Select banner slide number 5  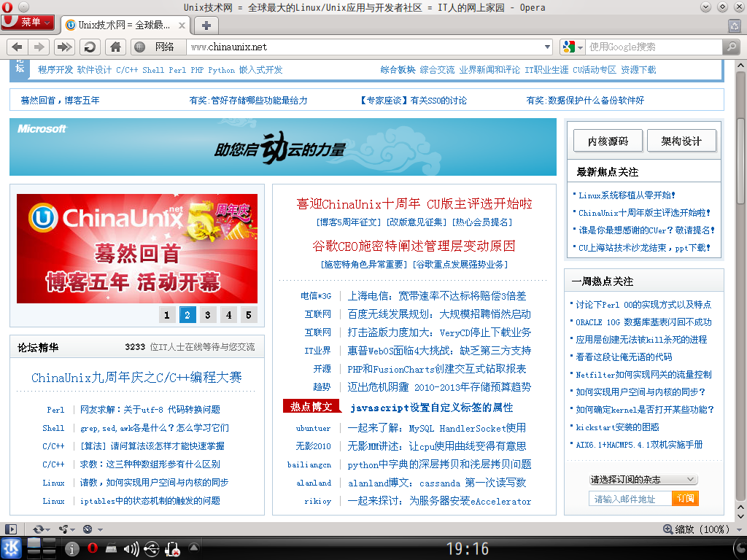coord(249,315)
